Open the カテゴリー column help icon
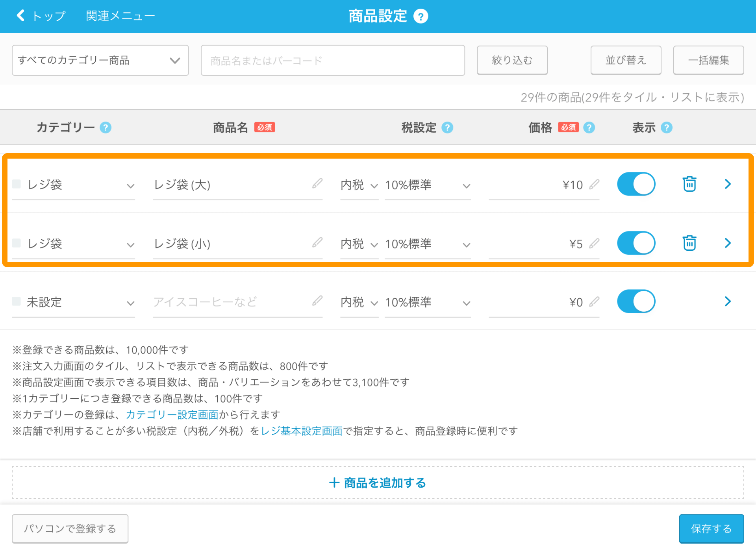The width and height of the screenshot is (756, 551). pyautogui.click(x=106, y=128)
